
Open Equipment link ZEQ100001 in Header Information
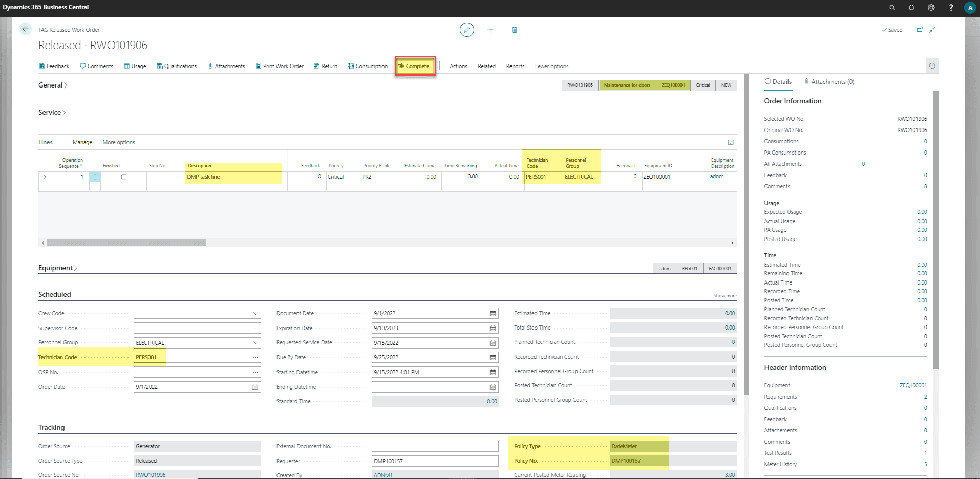click(x=913, y=385)
